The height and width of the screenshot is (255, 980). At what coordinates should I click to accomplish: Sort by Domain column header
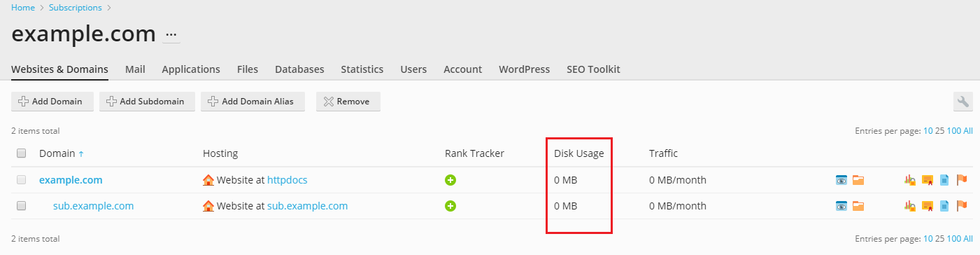tap(61, 153)
